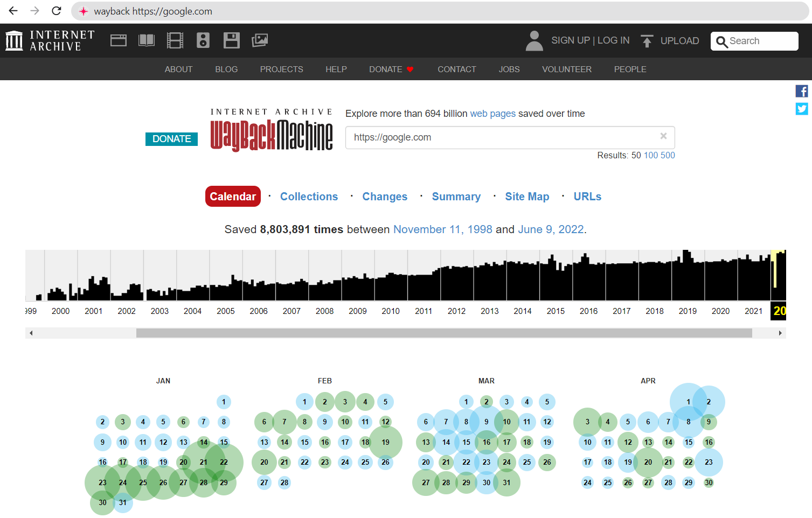Open the November 11, 1998 capture link
812x518 pixels.
pos(442,229)
